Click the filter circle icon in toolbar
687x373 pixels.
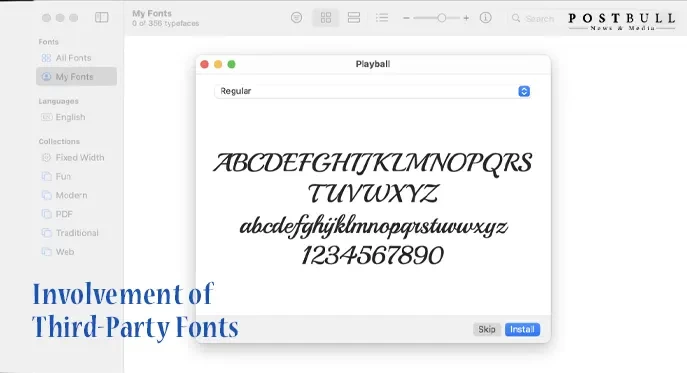click(x=297, y=18)
